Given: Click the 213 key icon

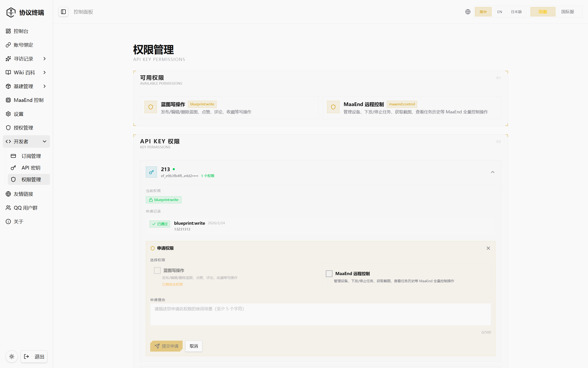Looking at the screenshot, I should pos(151,172).
